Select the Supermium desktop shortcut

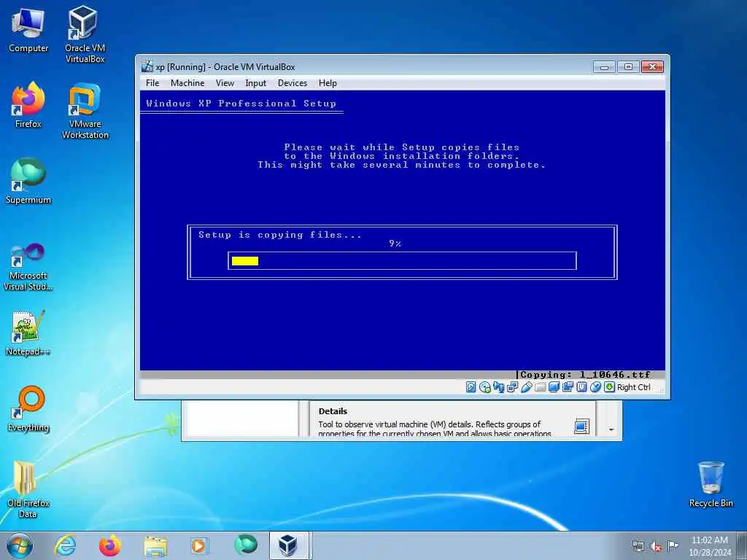[x=28, y=182]
